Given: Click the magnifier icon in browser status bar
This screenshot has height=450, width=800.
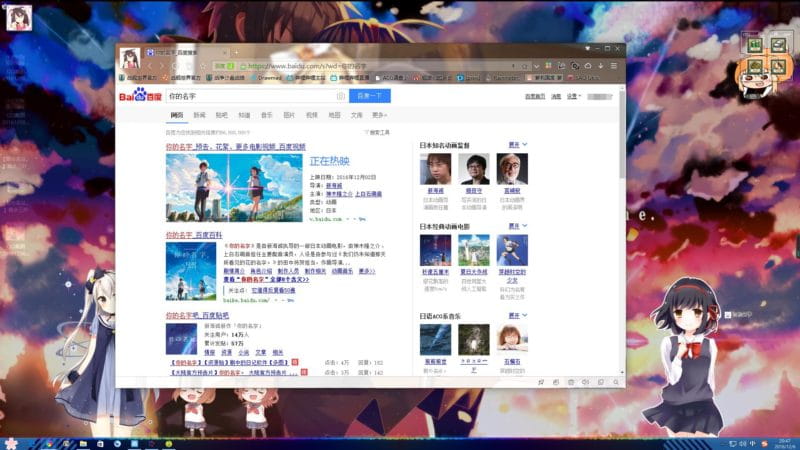Looking at the screenshot, I should pyautogui.click(x=616, y=382).
